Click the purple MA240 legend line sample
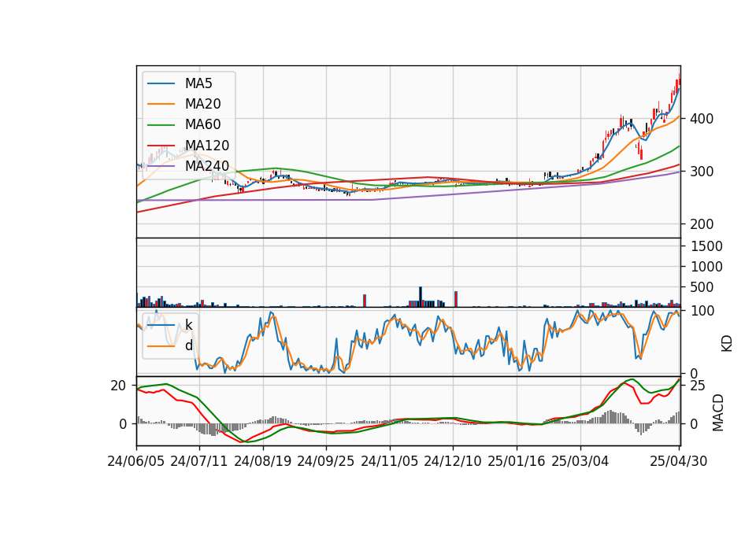Viewport: 756px width, 543px height. coord(161,166)
